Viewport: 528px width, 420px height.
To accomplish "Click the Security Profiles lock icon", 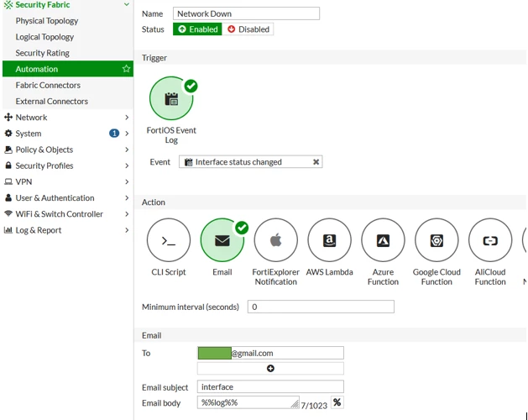I will click(8, 165).
